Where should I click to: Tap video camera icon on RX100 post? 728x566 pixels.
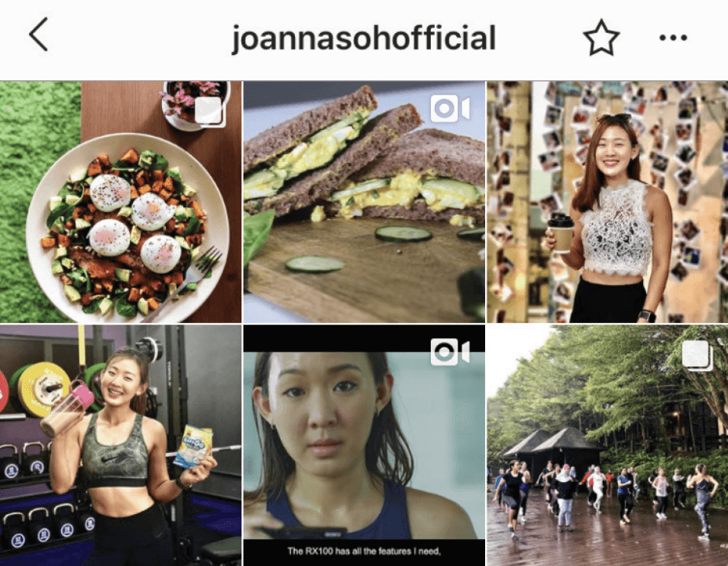tap(450, 352)
